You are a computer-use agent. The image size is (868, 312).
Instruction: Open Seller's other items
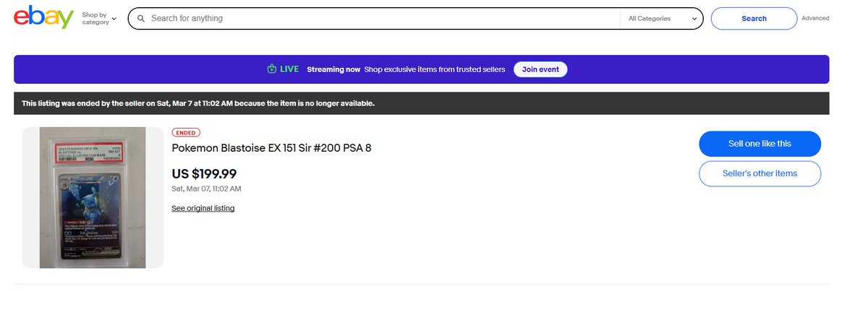click(x=759, y=173)
